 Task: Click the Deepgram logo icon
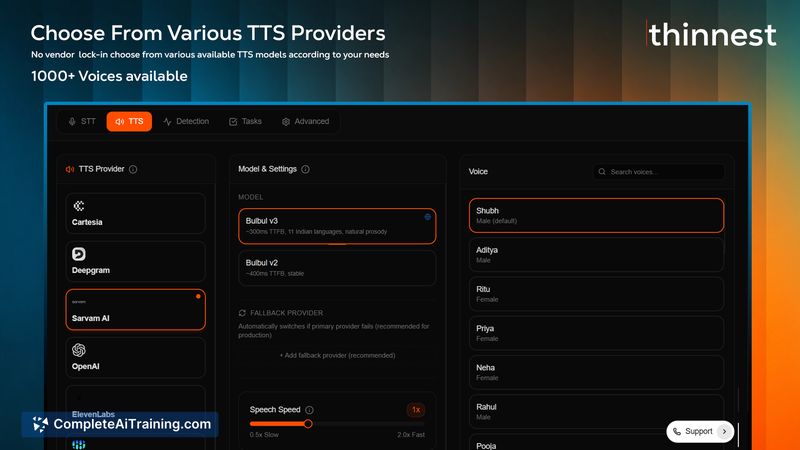click(x=79, y=254)
